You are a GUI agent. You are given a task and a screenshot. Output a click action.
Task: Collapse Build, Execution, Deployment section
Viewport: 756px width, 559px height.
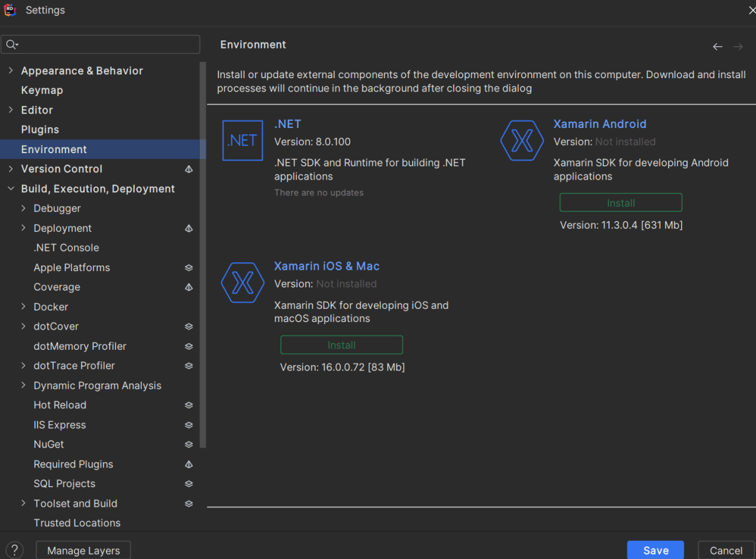pos(10,188)
